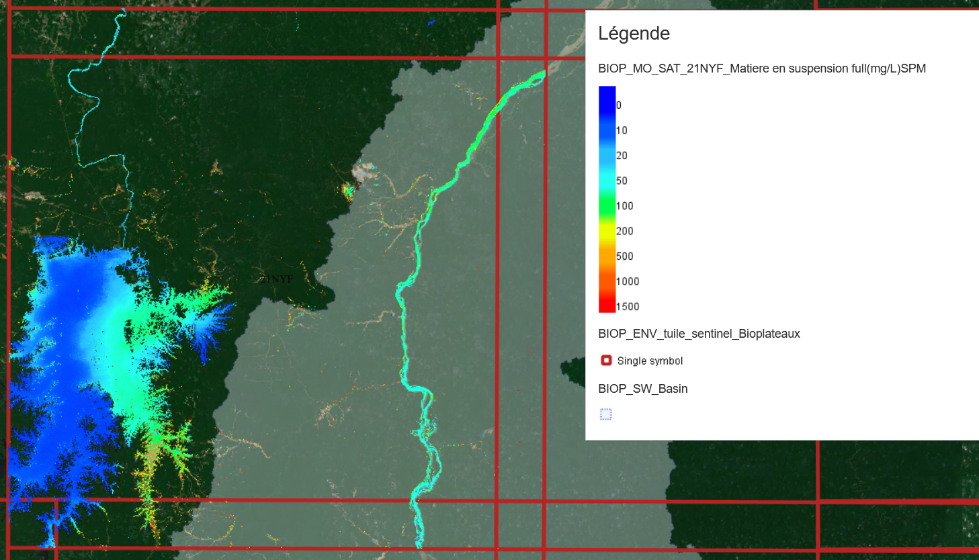Click the SPM color gradient bar in the legend
Viewport: 979px width, 560px height.
607,199
